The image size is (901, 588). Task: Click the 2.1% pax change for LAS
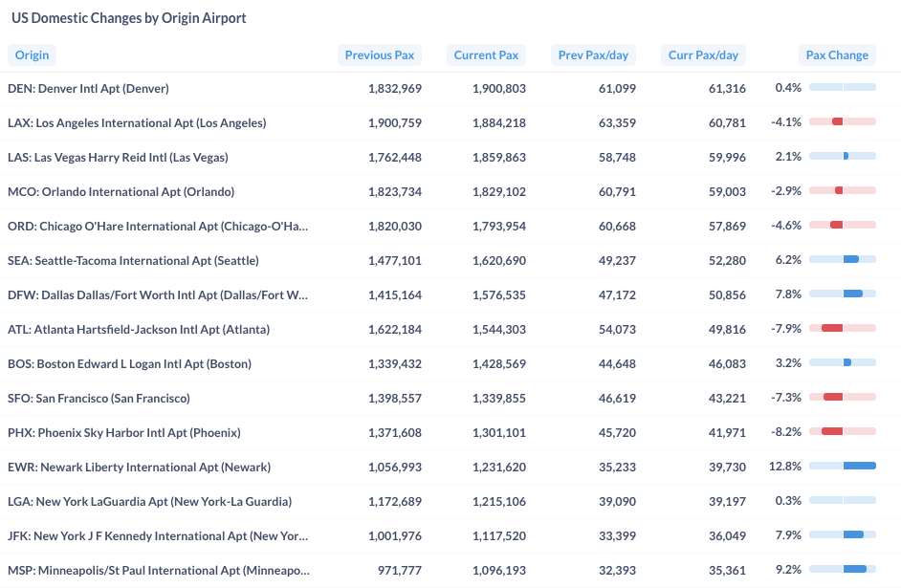tap(788, 156)
